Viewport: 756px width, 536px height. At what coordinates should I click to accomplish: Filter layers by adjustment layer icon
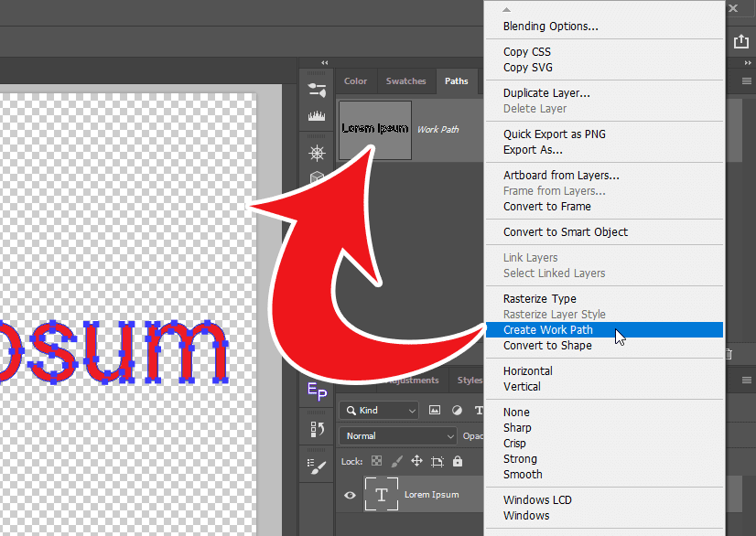tap(457, 410)
